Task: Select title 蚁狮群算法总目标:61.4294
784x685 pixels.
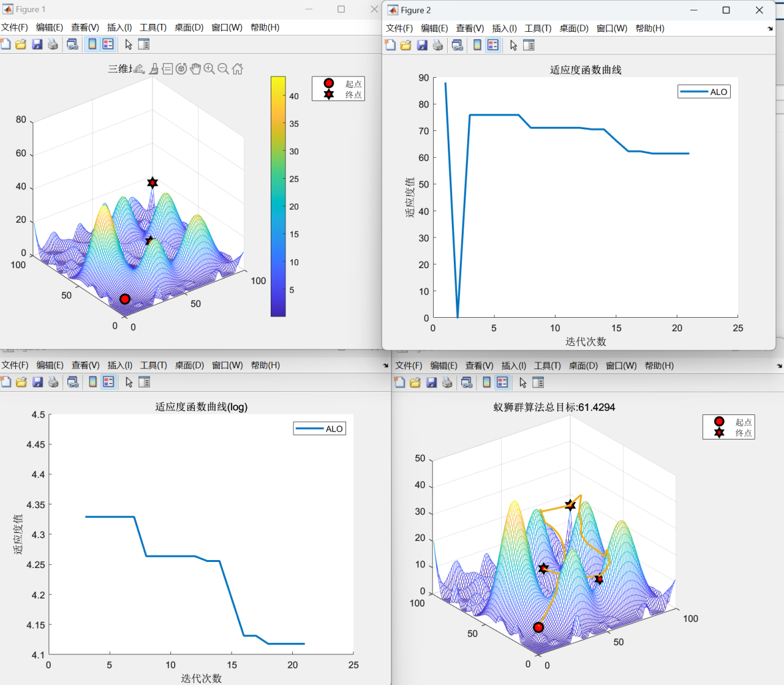Action: tap(554, 407)
